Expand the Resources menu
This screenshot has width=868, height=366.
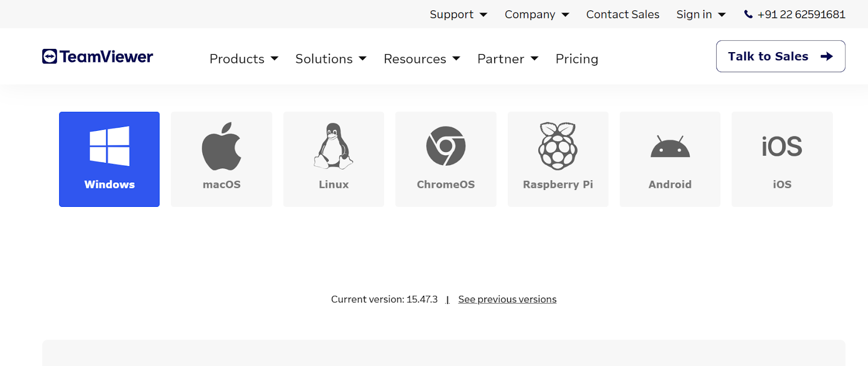click(x=422, y=59)
